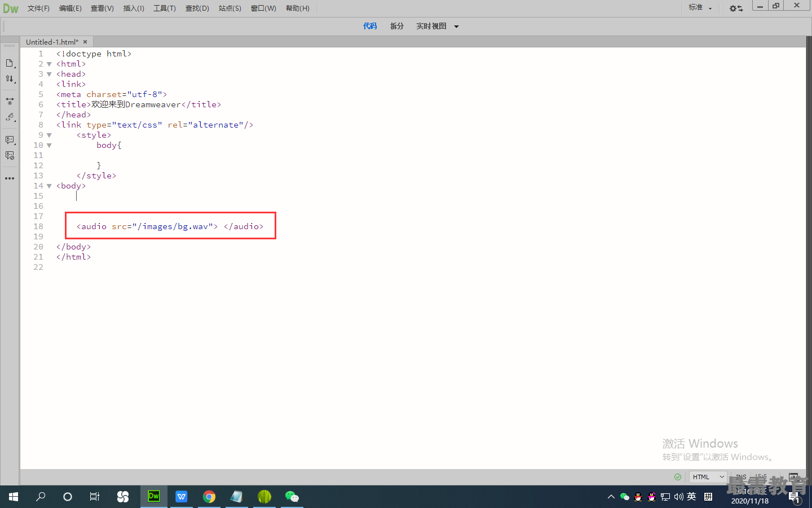Show hidden tray icons chevron
This screenshot has height=508, width=812.
611,497
